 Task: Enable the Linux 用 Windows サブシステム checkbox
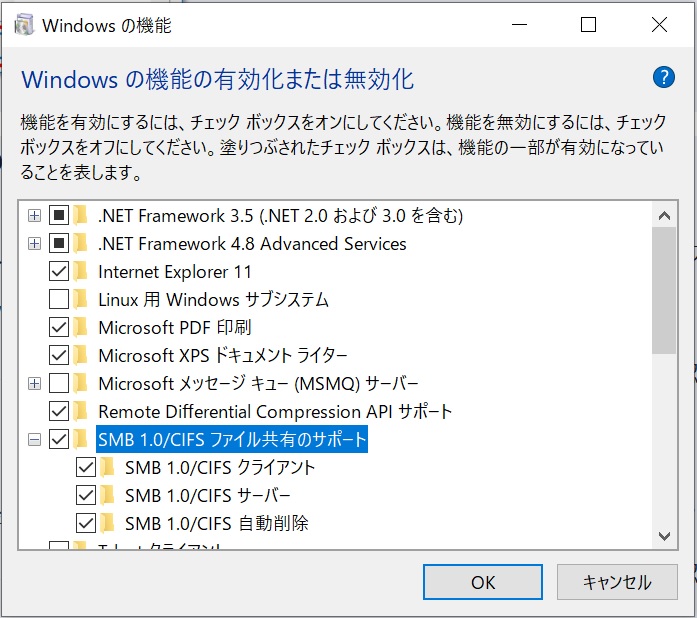[59, 299]
